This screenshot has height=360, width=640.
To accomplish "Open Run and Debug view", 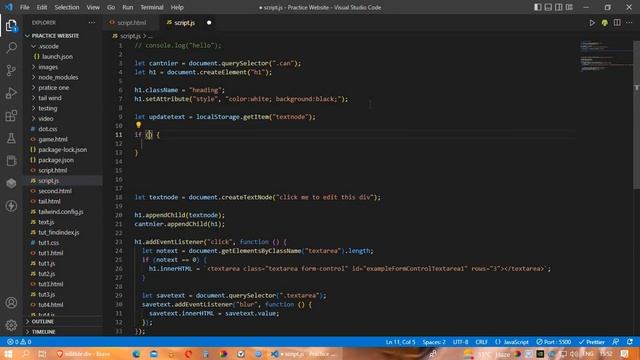I will pyautogui.click(x=11, y=93).
